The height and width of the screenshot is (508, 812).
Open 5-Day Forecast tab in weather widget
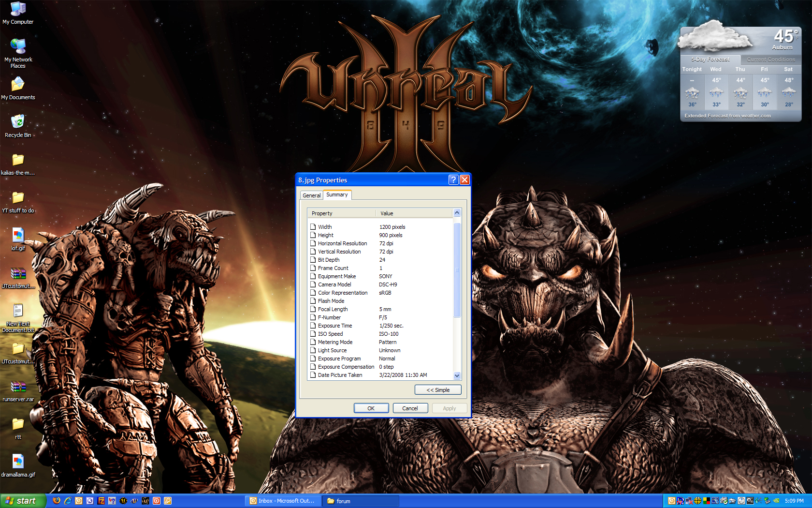click(710, 60)
